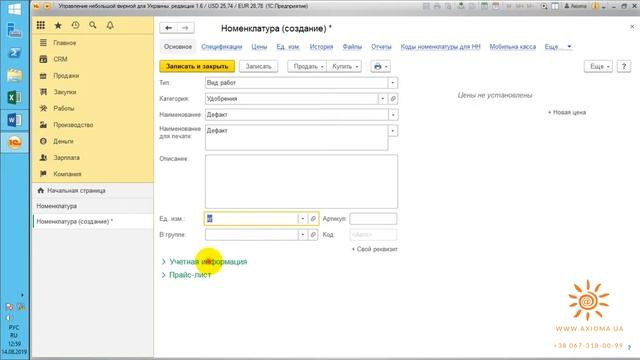The height and width of the screenshot is (360, 640).
Task: Open Word from the taskbar
Action: (x=14, y=120)
